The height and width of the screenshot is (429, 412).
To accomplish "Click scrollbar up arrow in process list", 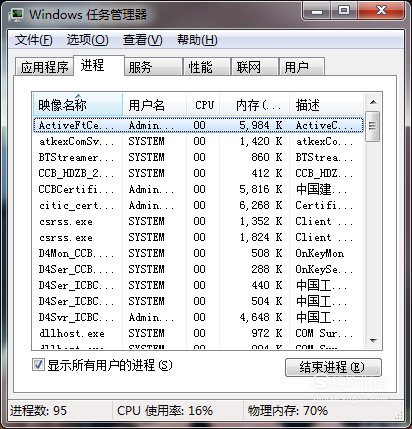I will (x=373, y=102).
